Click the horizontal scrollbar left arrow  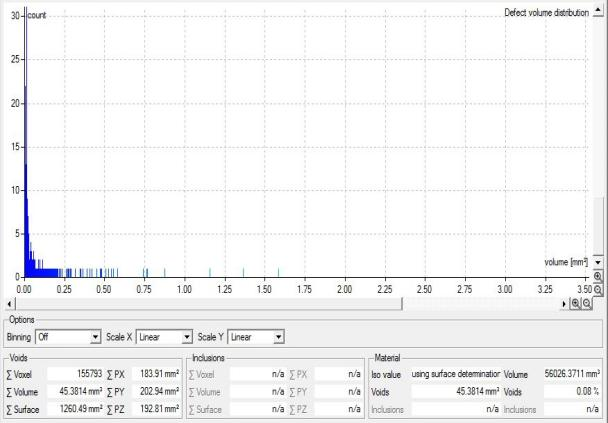click(10, 302)
